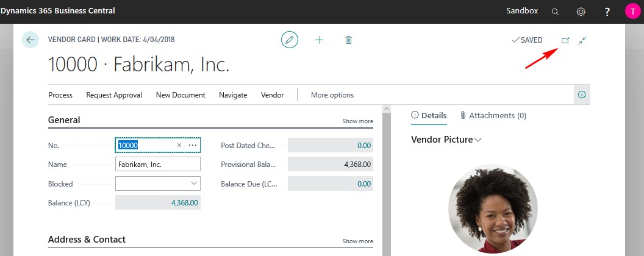This screenshot has width=644, height=256.
Task: Open the New Document menu
Action: click(181, 94)
